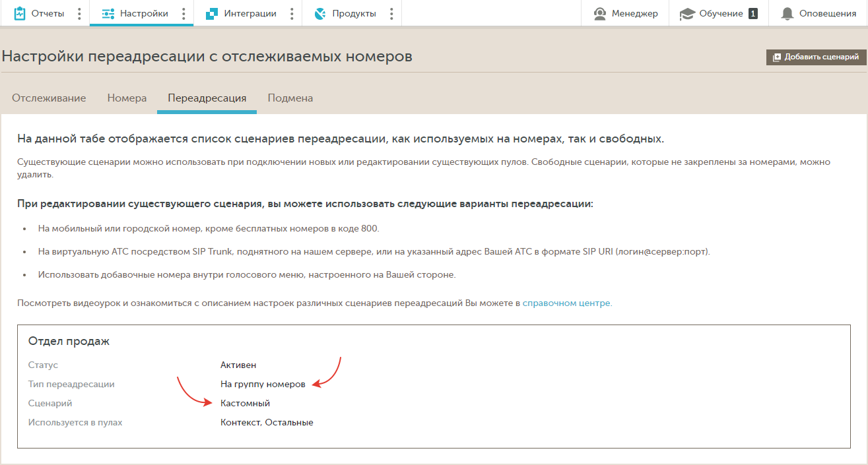Expand the three-dot menu beside Настройки
Viewport: 868px width, 465px height.
tap(183, 13)
